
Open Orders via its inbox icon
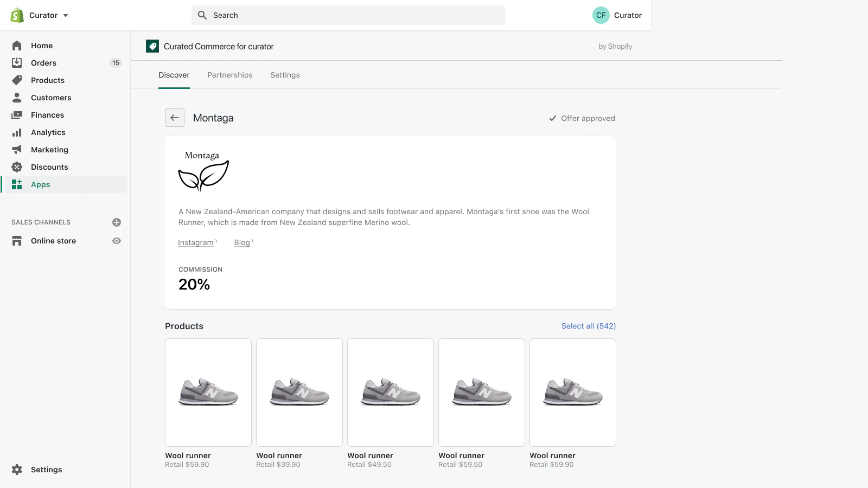(x=17, y=63)
